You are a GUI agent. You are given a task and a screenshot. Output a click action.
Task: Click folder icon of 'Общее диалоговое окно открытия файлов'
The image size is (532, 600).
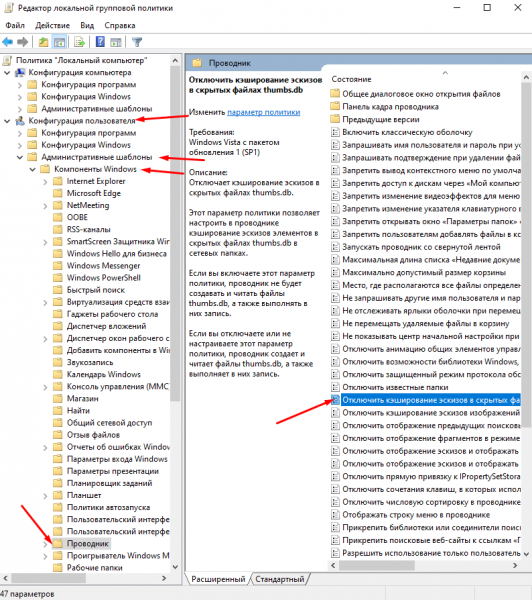coord(335,94)
